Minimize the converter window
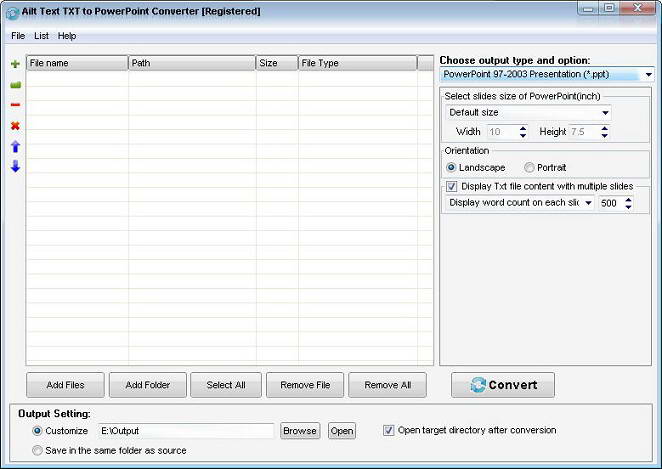662x469 pixels. (589, 8)
